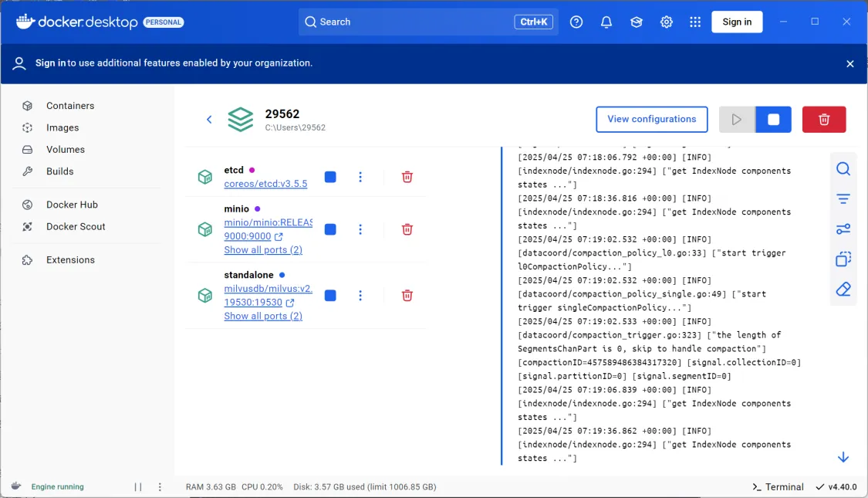Click the Sign in button
The height and width of the screenshot is (498, 868).
737,22
